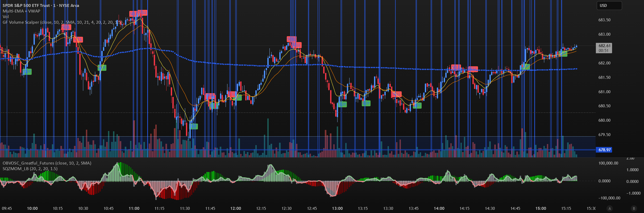644x213 pixels.
Task: Click the 680.00 price axis label
Action: (604, 120)
